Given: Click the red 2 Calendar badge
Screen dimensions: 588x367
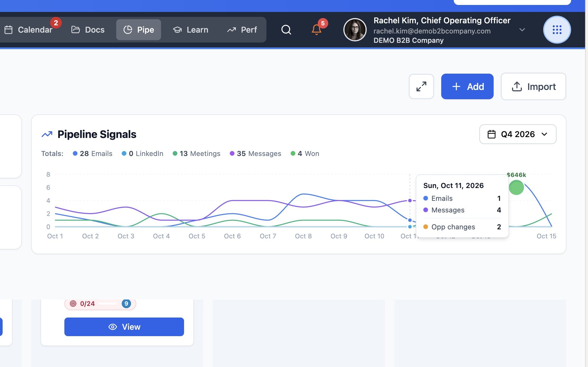Looking at the screenshot, I should [x=56, y=23].
